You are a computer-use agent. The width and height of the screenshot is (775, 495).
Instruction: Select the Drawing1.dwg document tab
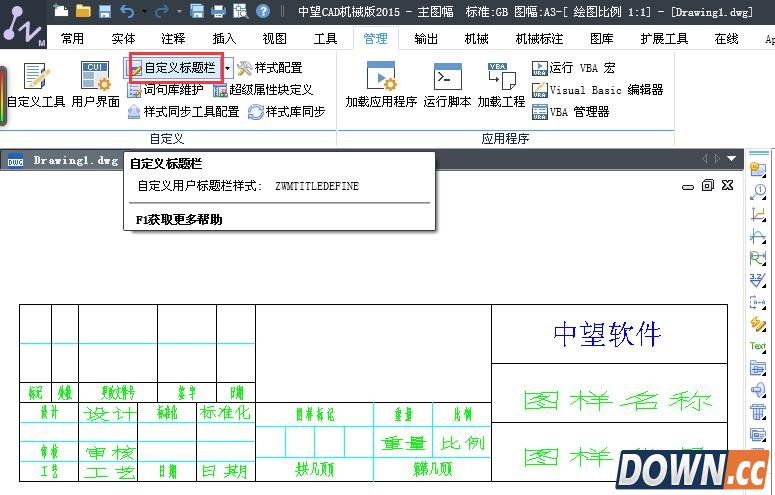click(x=63, y=161)
